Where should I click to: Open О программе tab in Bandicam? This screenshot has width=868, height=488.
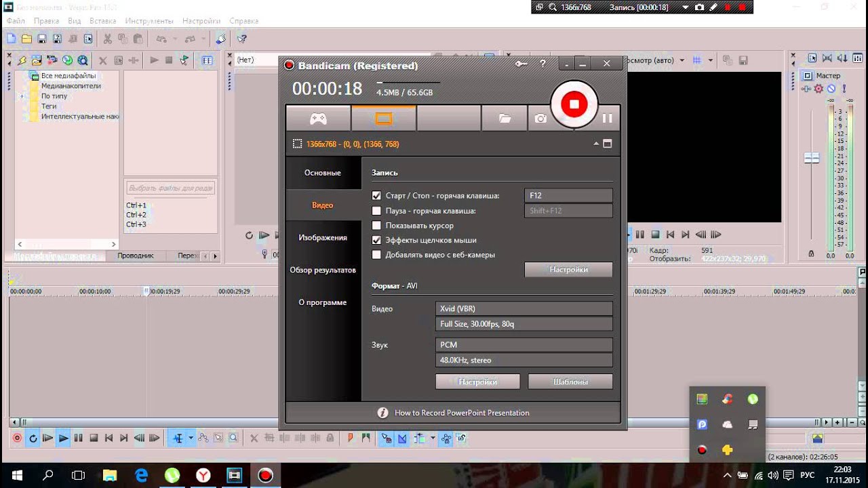tap(323, 303)
